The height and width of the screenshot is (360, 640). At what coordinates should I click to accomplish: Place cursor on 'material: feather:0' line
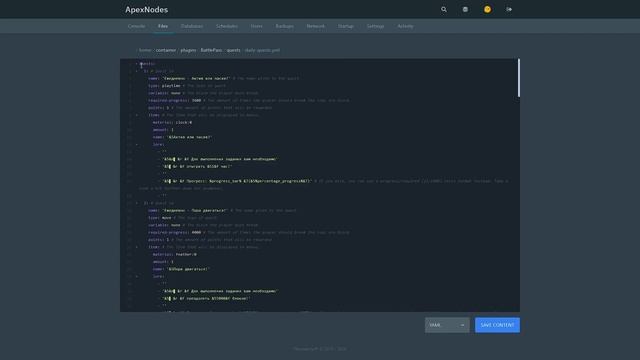pos(175,254)
